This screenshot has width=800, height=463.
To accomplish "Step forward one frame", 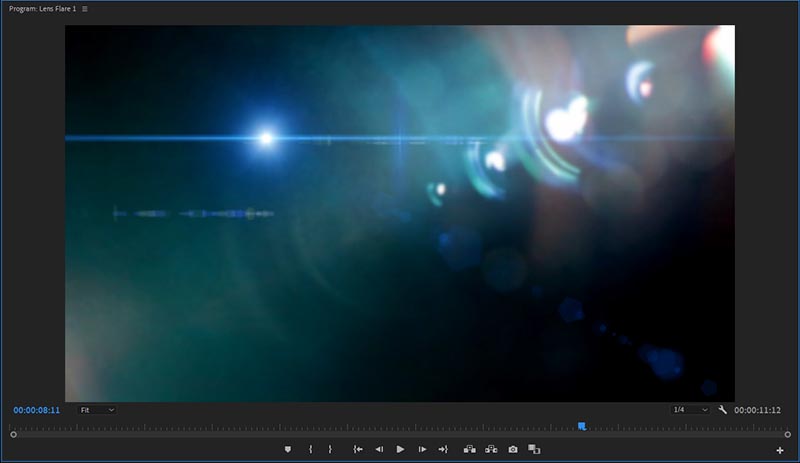I will [422, 449].
